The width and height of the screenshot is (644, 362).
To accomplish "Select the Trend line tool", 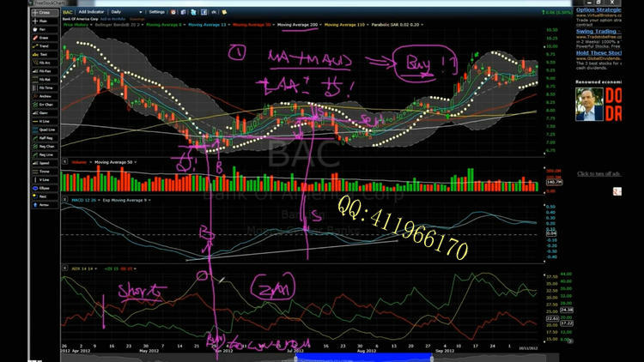I will point(45,46).
